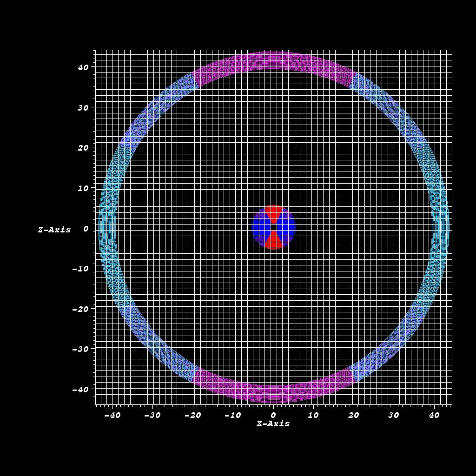
Task: Select the cyan ring segment on left side
Action: pos(107,227)
